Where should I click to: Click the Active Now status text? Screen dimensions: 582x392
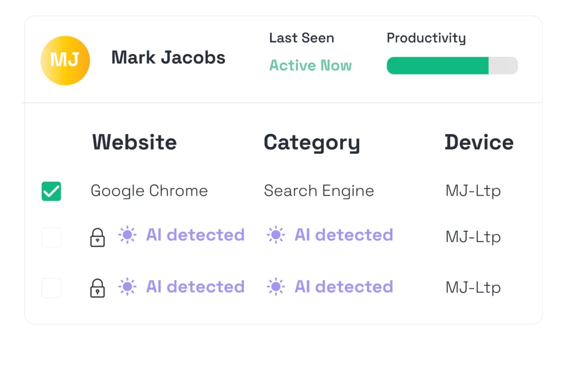tap(310, 66)
